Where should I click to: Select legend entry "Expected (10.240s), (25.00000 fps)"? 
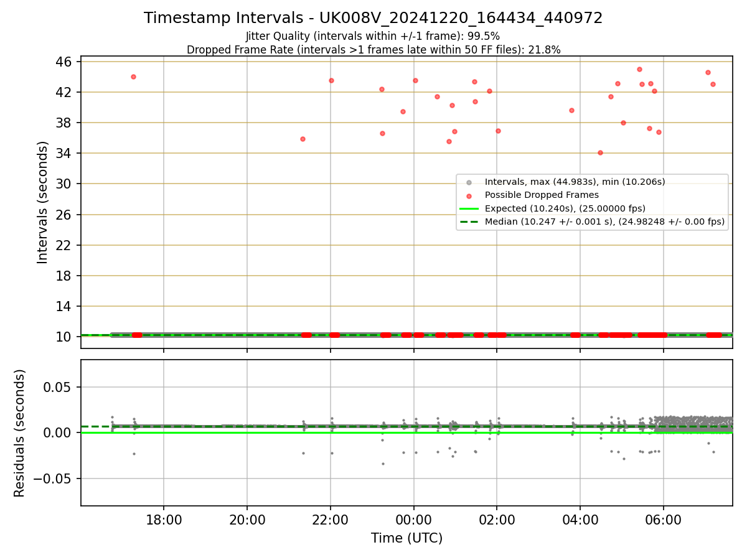pos(565,208)
